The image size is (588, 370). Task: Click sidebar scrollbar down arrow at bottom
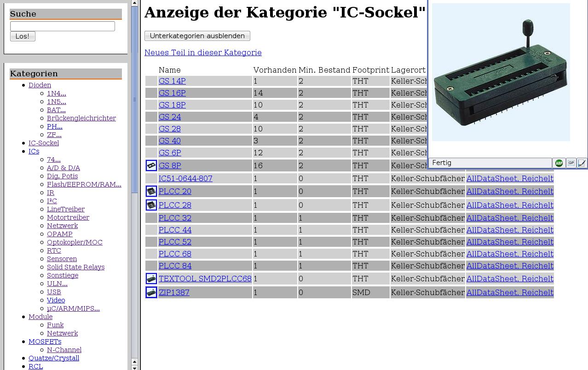tap(134, 367)
